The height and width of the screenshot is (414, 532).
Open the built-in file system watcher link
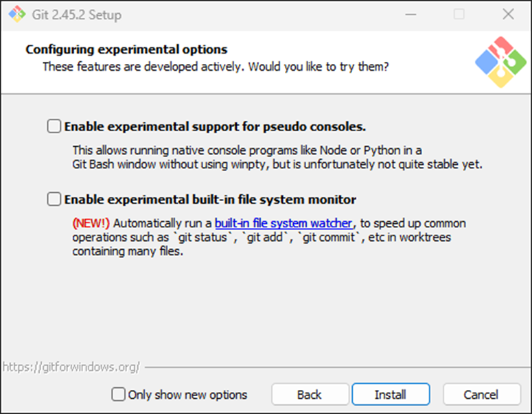[284, 223]
